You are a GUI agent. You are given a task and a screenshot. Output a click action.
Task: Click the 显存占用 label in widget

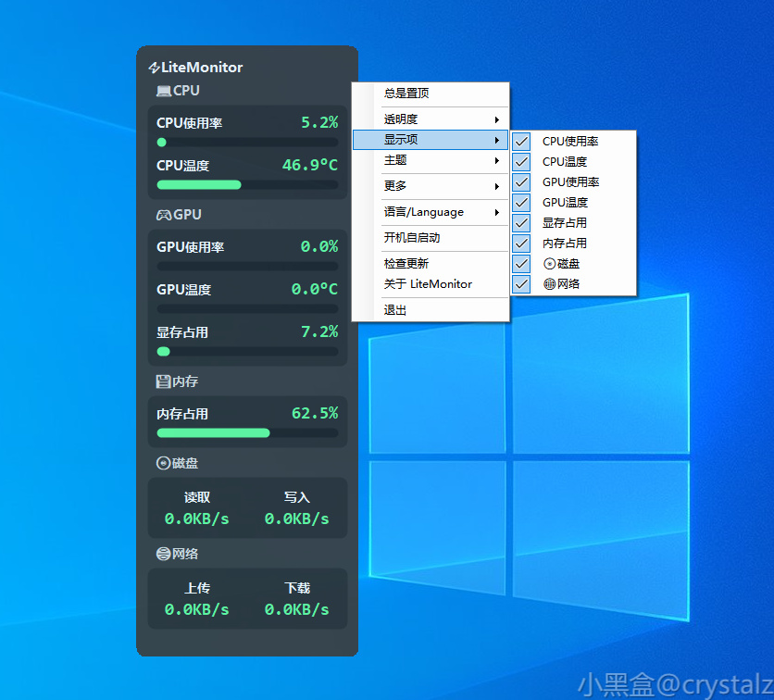182,332
